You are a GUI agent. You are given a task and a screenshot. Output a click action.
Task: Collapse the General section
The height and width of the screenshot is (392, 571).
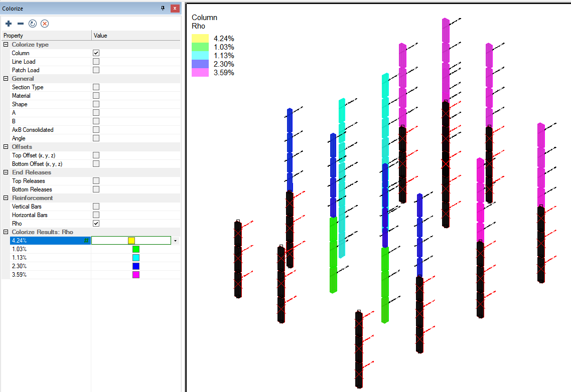click(x=6, y=79)
